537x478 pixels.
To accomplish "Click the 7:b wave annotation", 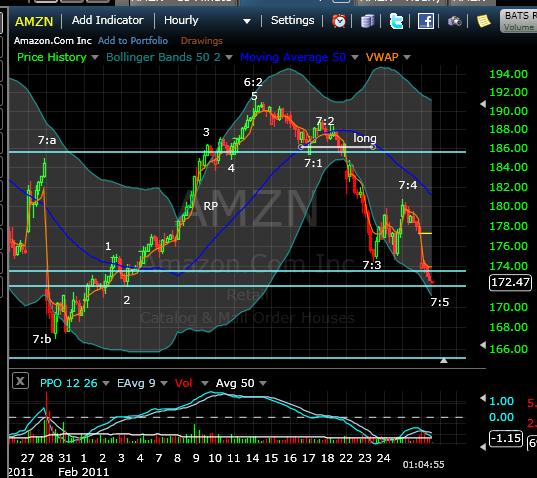I will (x=42, y=339).
